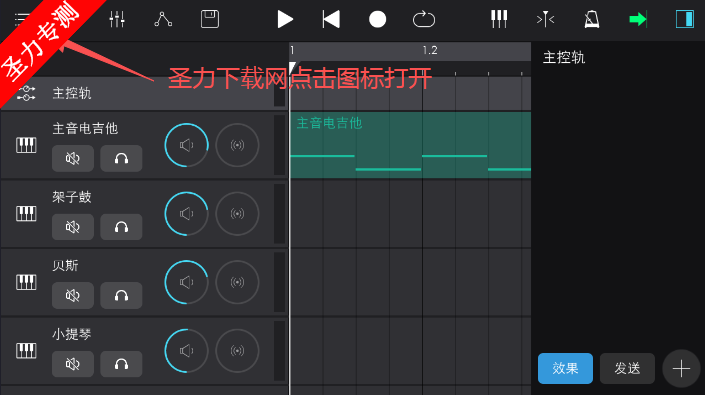
Task: Click the piano icon of 贝斯 track
Action: [x=26, y=282]
